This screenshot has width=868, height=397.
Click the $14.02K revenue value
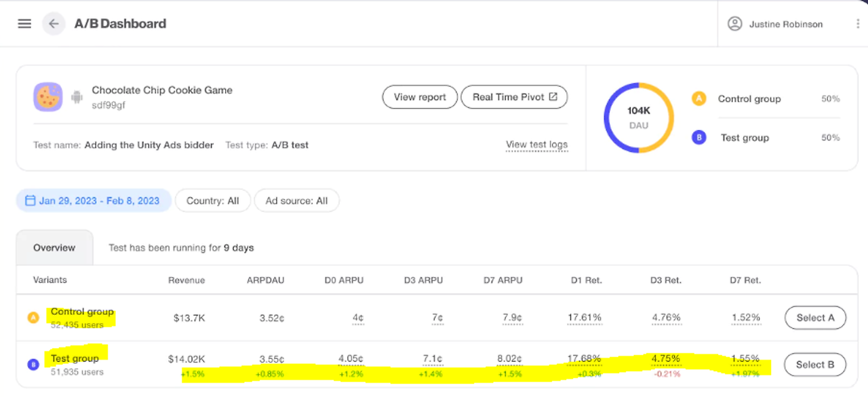click(x=186, y=360)
